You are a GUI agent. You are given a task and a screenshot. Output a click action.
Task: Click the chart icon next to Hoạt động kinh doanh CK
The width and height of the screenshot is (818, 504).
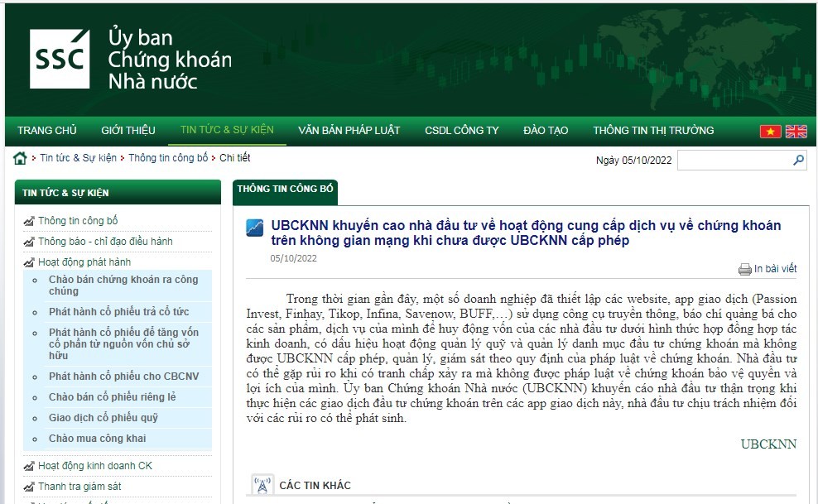coord(29,466)
